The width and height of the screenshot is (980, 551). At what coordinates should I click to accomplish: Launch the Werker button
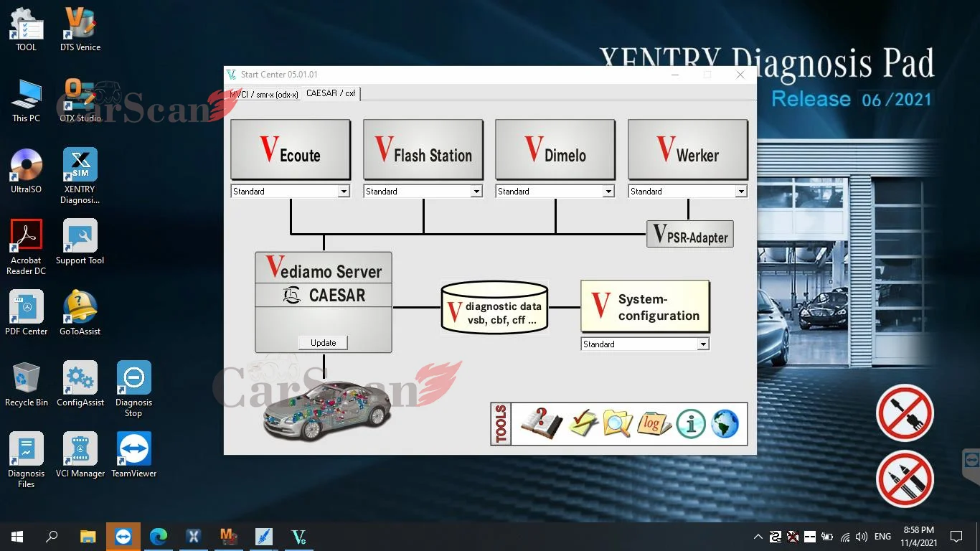[688, 149]
